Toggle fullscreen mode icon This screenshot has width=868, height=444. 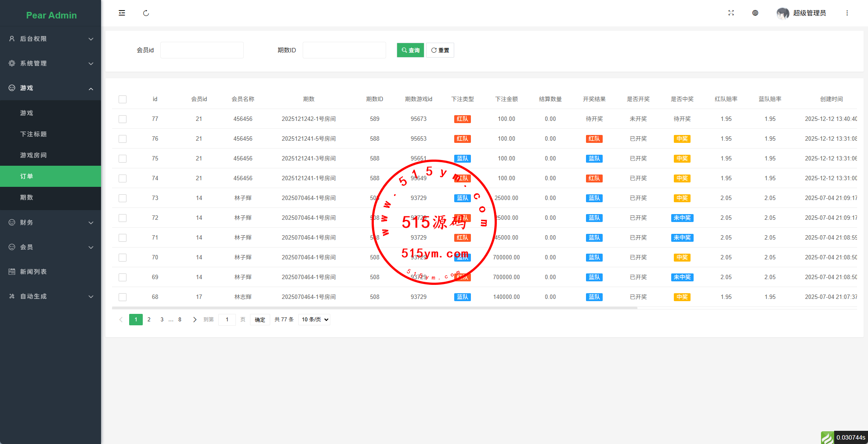pos(731,13)
